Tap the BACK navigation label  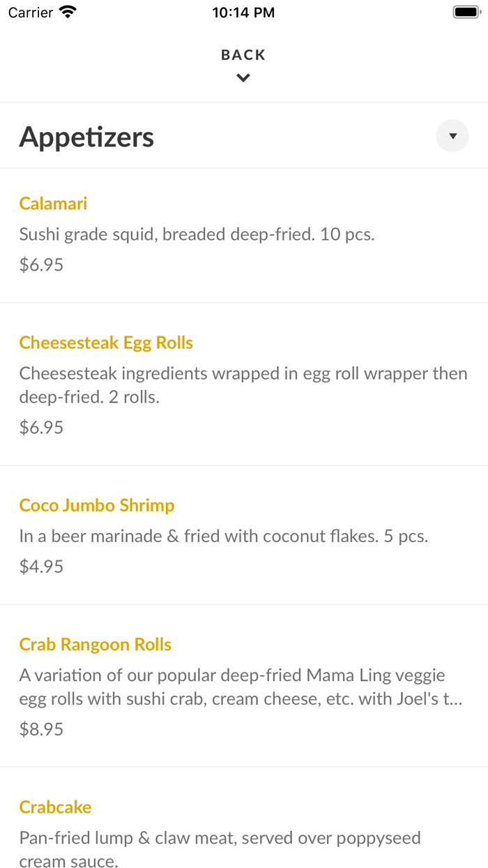pyautogui.click(x=243, y=54)
